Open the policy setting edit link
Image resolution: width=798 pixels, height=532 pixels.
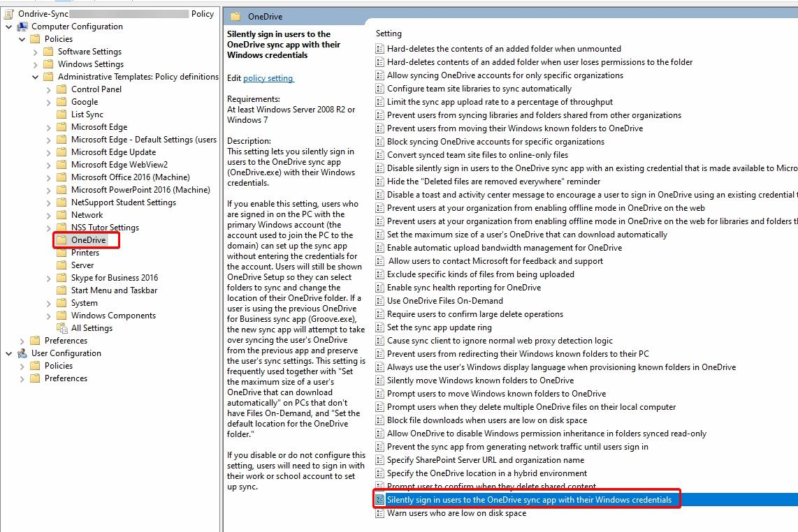[268, 78]
